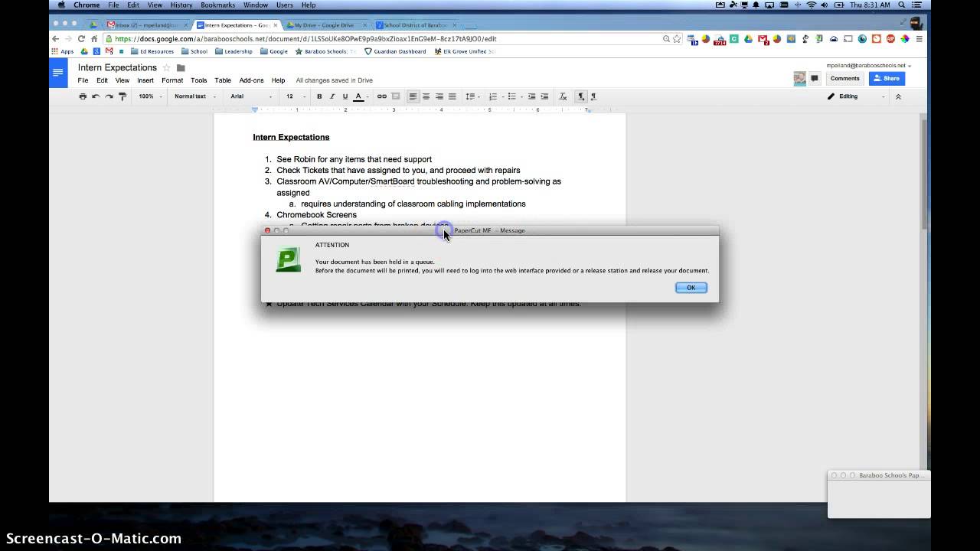Open the Apps bookmark shortcut

tap(62, 51)
